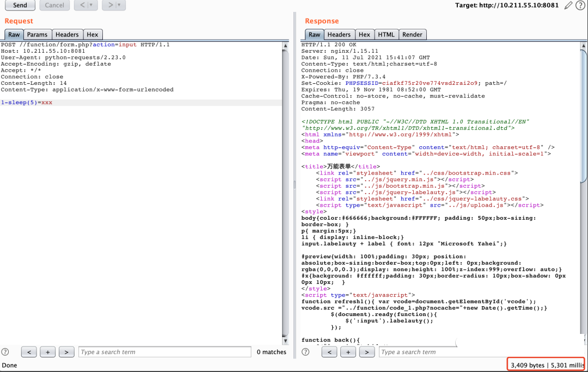Click the 'Content-Length: 14' request header
This screenshot has height=372, width=588.
click(x=34, y=83)
